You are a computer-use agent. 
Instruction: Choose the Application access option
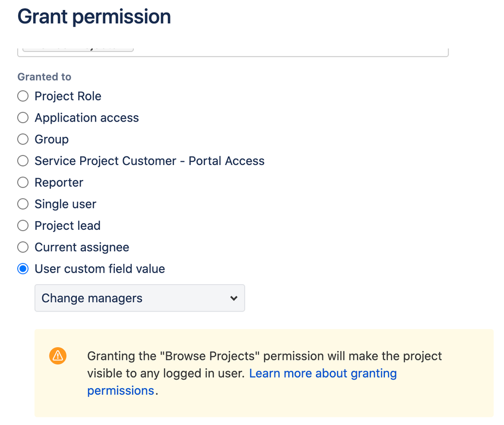(x=23, y=118)
